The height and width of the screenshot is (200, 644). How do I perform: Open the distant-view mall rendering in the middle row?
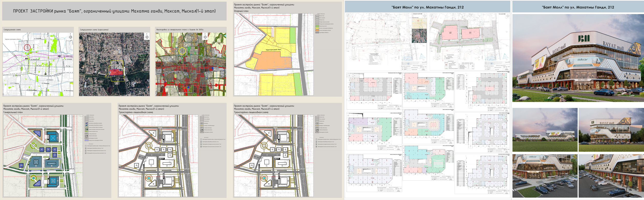pyautogui.click(x=545, y=130)
